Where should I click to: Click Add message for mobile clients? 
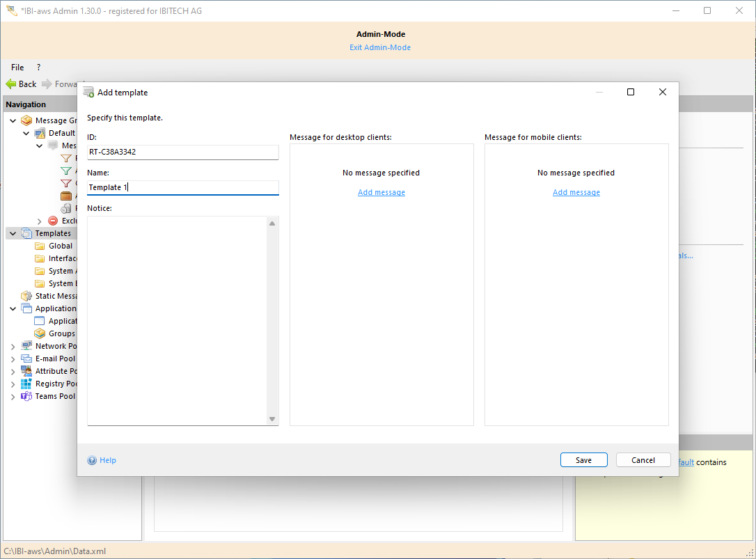point(576,192)
